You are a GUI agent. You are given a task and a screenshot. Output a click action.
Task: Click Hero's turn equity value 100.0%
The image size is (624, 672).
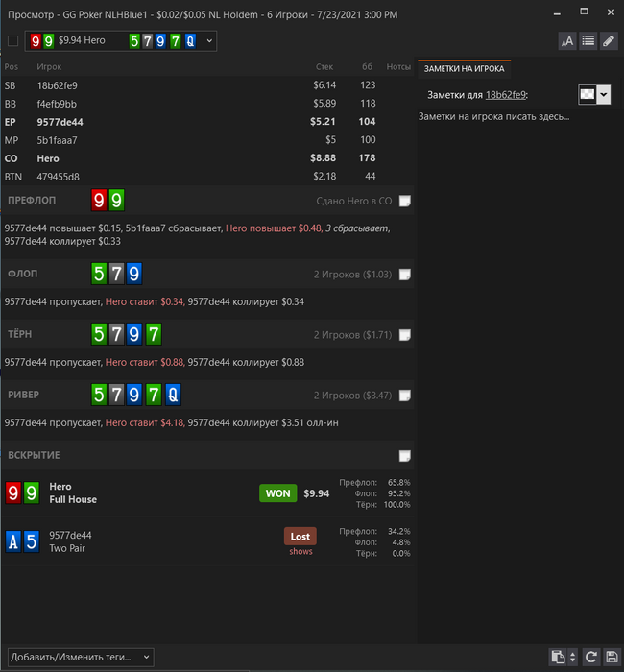click(x=396, y=505)
